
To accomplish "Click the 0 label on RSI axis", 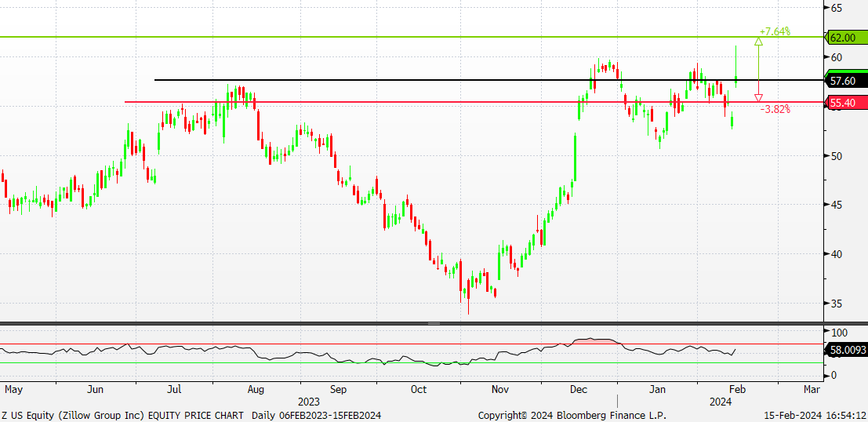I will pos(834,376).
